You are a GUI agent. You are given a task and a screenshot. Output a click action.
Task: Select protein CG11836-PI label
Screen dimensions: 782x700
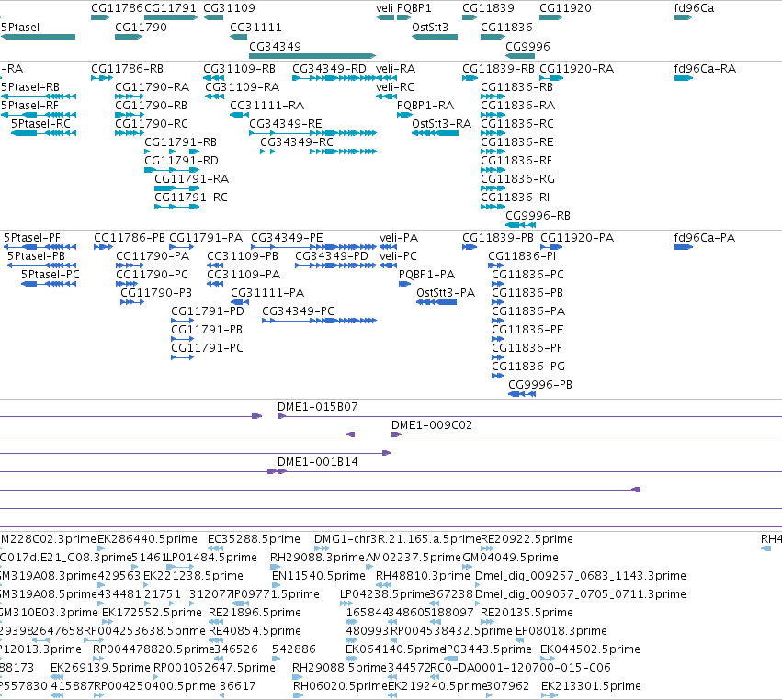[x=522, y=256]
